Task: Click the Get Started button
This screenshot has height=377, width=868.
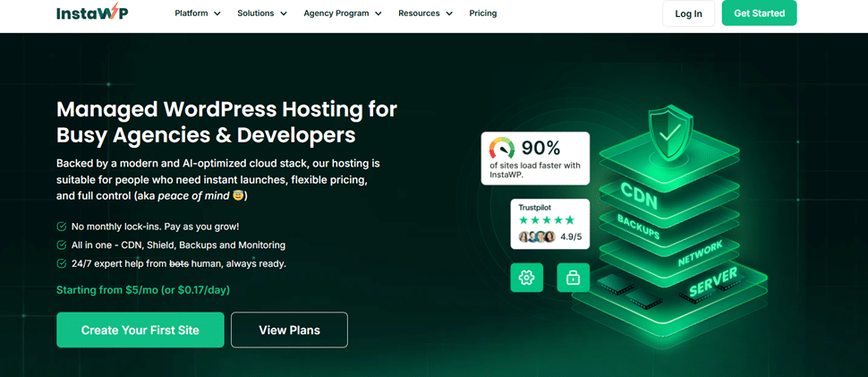Action: pos(759,13)
